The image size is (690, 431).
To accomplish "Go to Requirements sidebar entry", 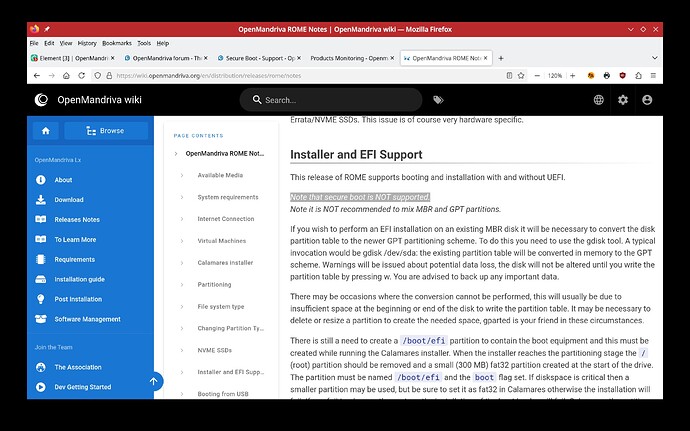I will 74,259.
